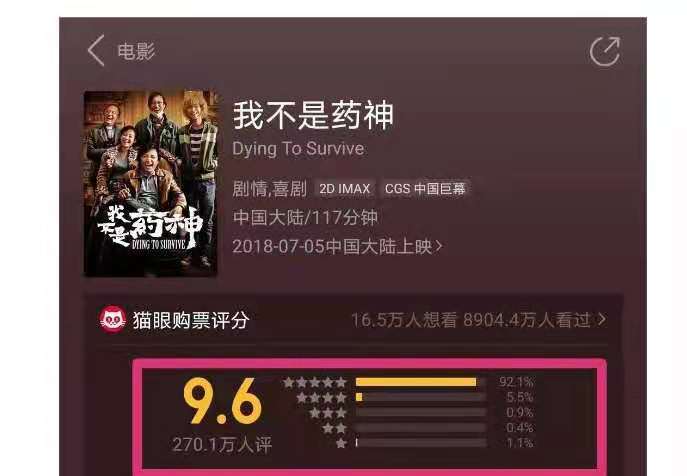Tap the 2D IMAX format tag
The image size is (687, 476).
(x=344, y=189)
